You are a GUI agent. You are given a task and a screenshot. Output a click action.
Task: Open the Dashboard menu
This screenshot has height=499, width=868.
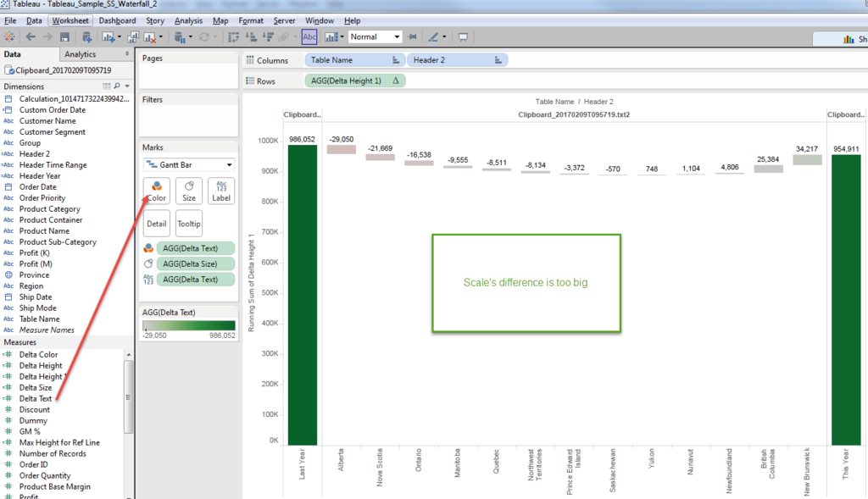coord(117,20)
